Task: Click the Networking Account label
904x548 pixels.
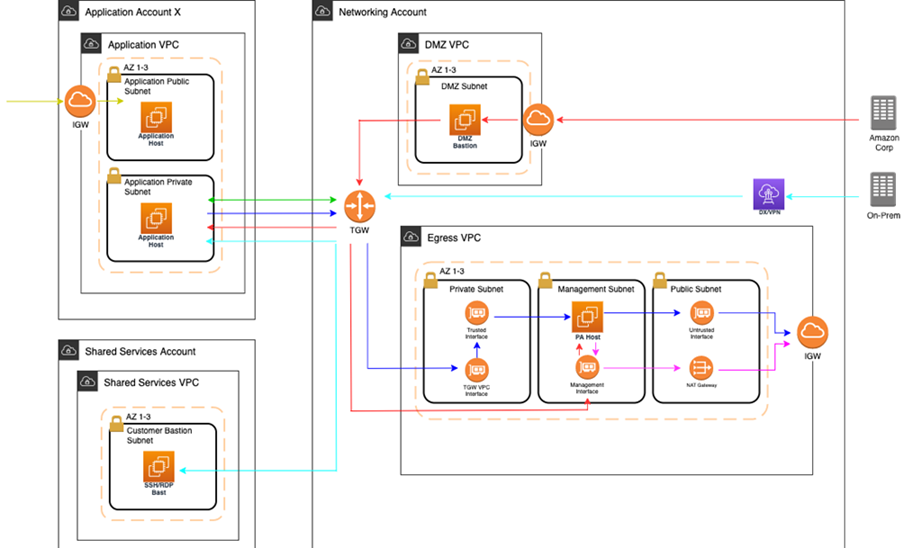Action: tap(382, 12)
